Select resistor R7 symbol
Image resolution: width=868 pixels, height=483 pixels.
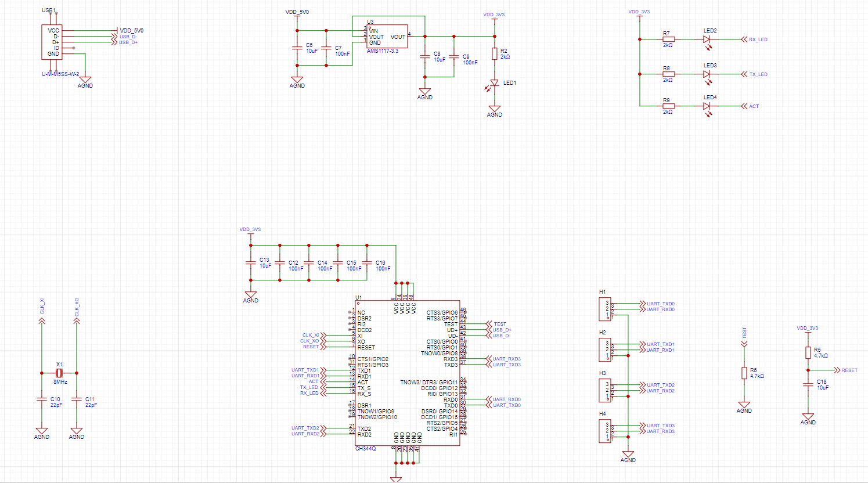click(x=669, y=39)
